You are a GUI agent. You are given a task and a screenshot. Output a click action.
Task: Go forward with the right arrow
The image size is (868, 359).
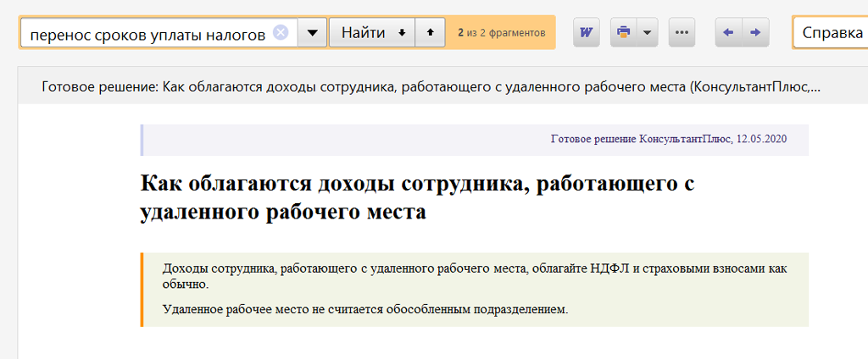(x=755, y=33)
